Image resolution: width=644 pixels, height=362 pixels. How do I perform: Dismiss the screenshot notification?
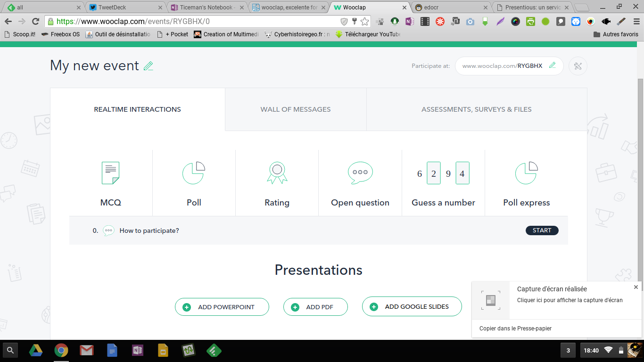click(x=636, y=287)
